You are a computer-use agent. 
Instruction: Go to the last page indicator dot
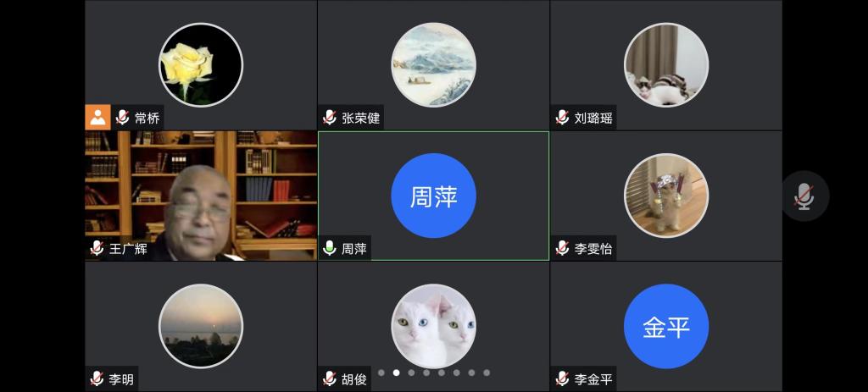click(486, 373)
